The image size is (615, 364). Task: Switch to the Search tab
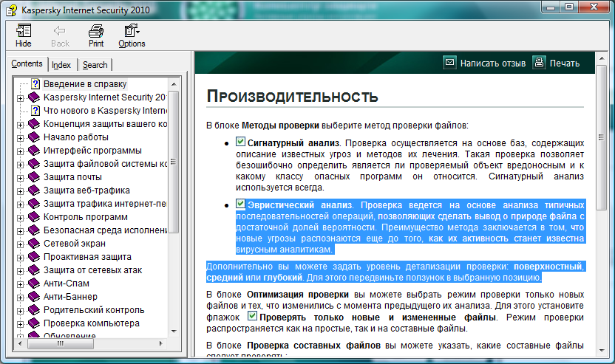(95, 65)
